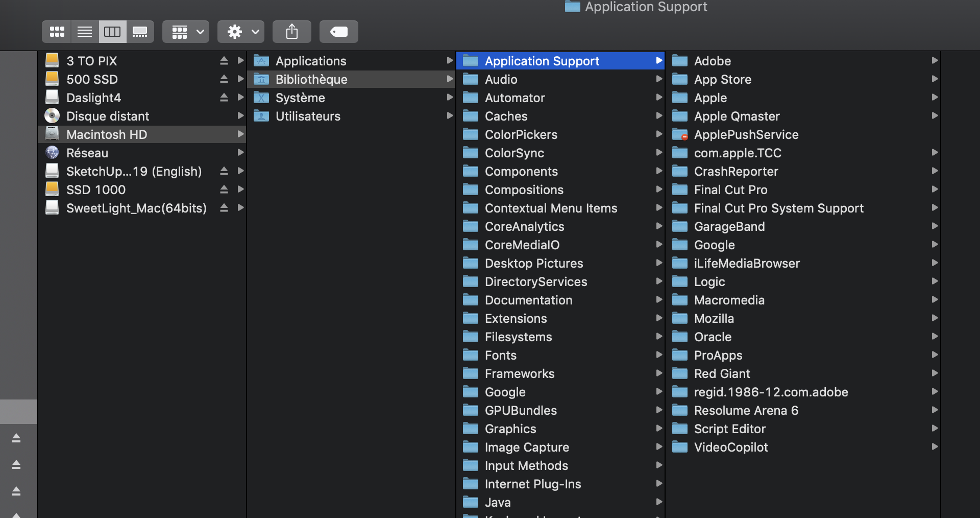Switch to list view in the toolbar
Viewport: 980px width, 518px height.
tap(85, 31)
